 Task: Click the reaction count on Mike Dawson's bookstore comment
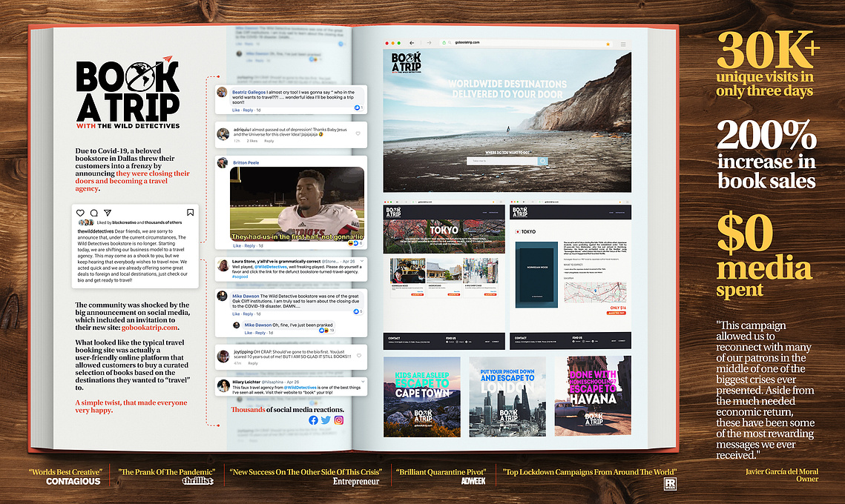358,311
